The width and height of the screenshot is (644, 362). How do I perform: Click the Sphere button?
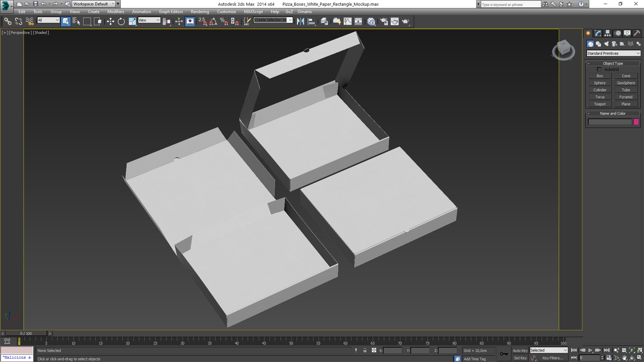click(x=600, y=83)
